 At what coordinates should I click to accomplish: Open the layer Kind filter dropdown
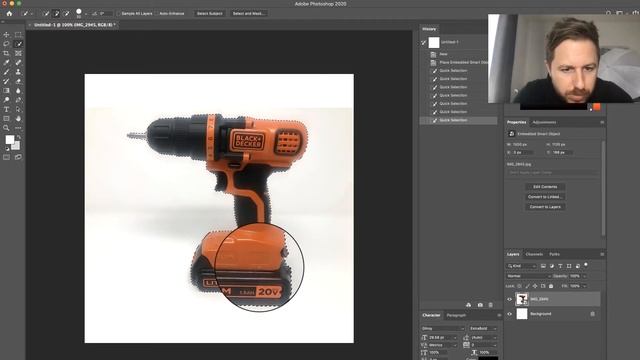coord(522,266)
